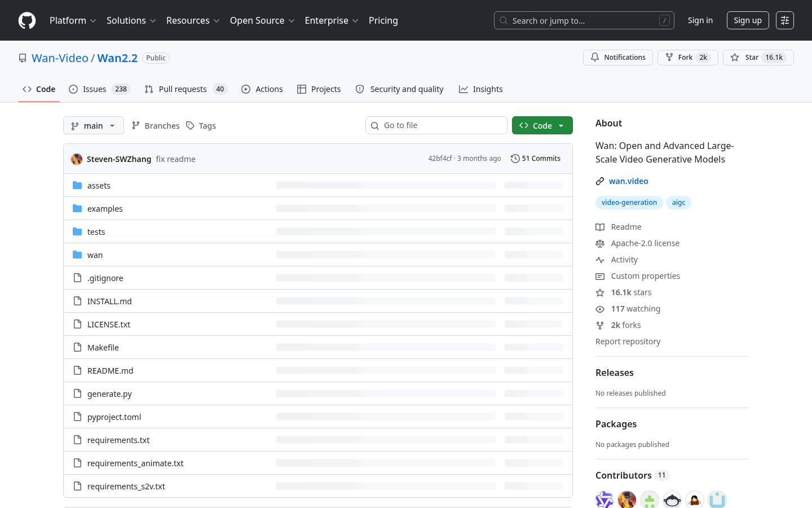Open the appearance settings icon button
This screenshot has width=812, height=508.
(785, 20)
